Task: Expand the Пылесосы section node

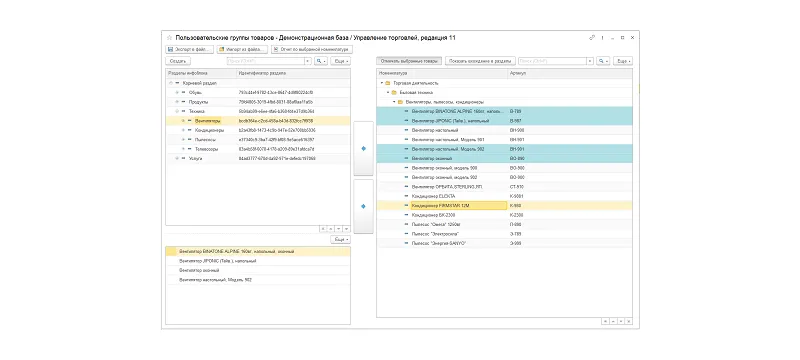Action: tap(183, 139)
